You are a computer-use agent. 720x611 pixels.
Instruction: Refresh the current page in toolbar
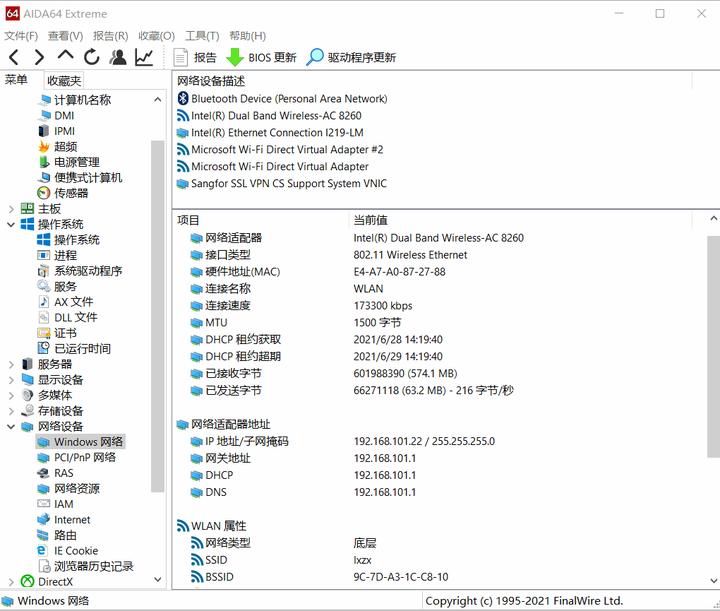91,57
